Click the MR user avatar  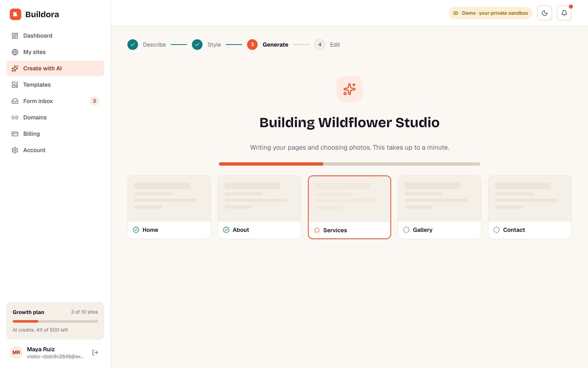click(x=16, y=352)
